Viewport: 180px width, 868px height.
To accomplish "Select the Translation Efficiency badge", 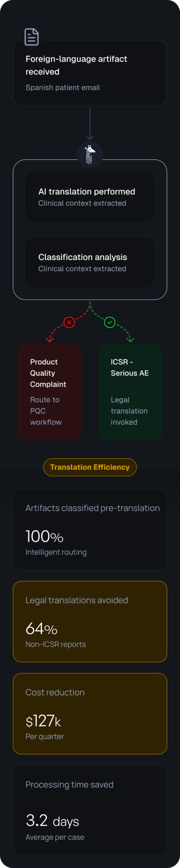I will (x=90, y=467).
